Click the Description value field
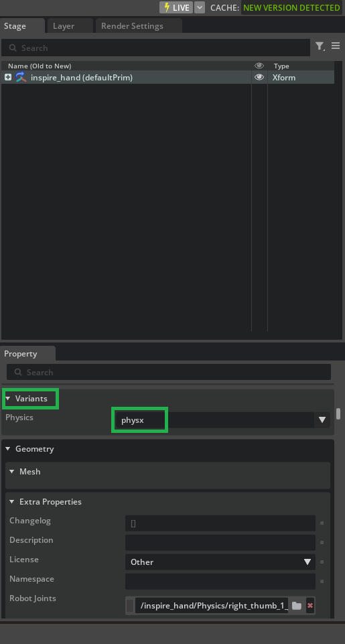The height and width of the screenshot is (644, 345). [x=220, y=543]
